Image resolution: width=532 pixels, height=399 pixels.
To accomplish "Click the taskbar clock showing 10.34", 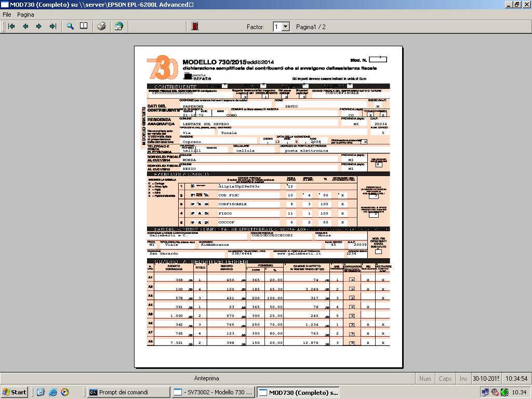I will (x=519, y=392).
